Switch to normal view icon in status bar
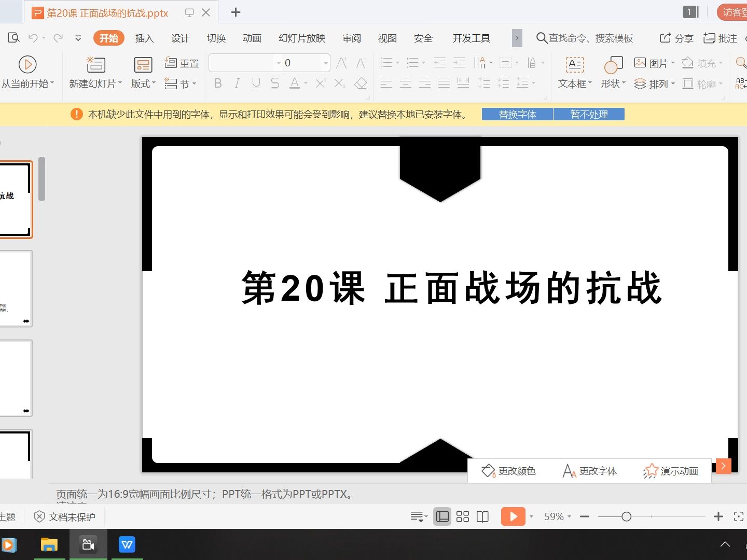This screenshot has height=560, width=747. 442,516
